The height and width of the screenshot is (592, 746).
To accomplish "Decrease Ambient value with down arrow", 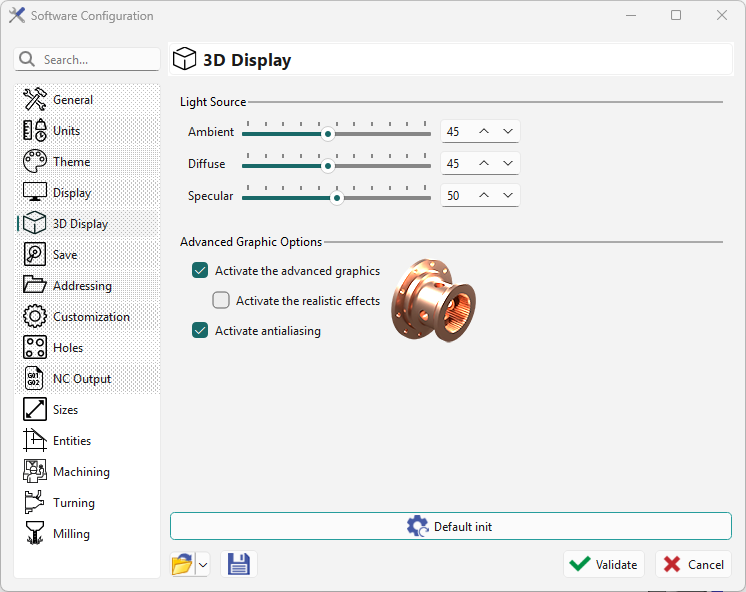I will click(508, 132).
